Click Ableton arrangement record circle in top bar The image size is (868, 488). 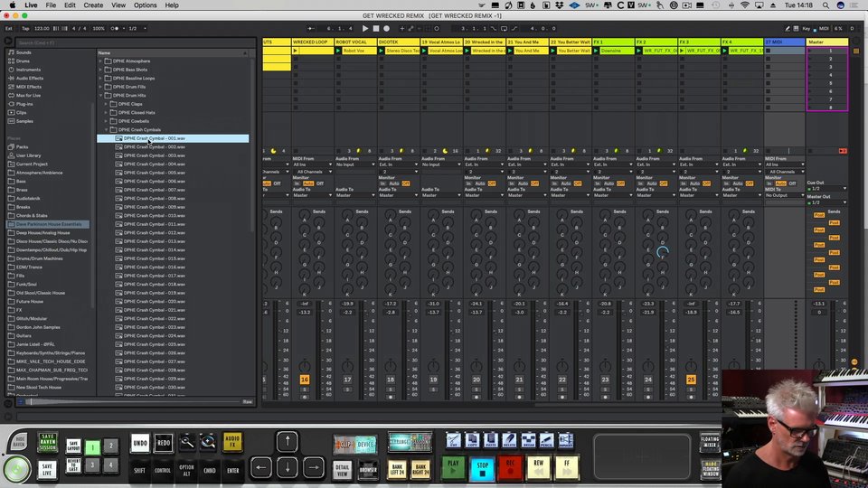coord(386,28)
